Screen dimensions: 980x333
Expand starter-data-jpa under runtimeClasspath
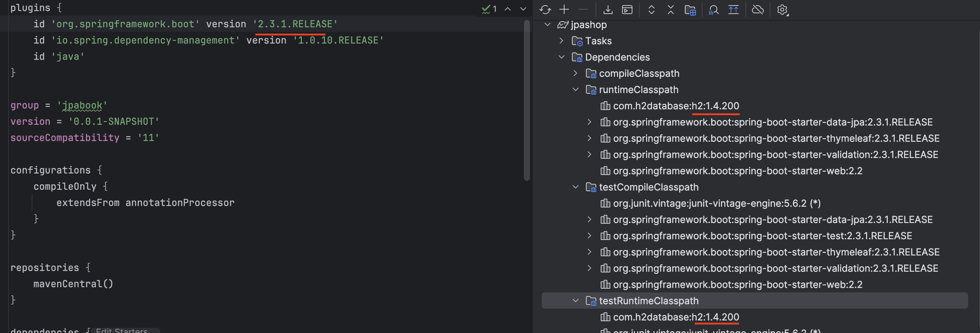[x=590, y=122]
